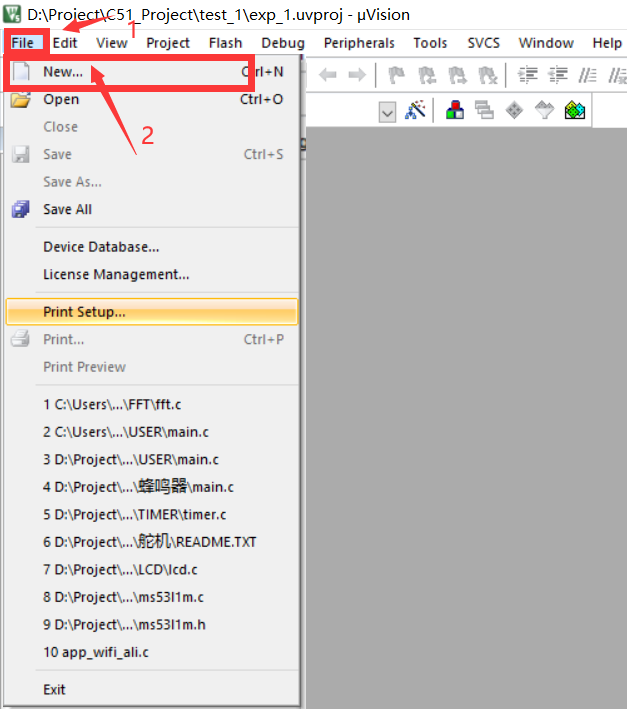Select the Close menu entry
This screenshot has width=627, height=709.
[152, 127]
